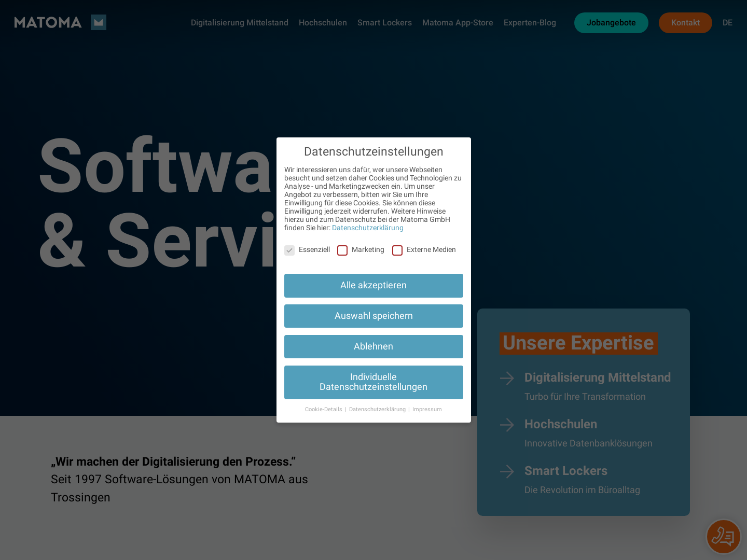
Task: Click arrow icon beside Hochschulen expertise entry
Action: (x=507, y=425)
